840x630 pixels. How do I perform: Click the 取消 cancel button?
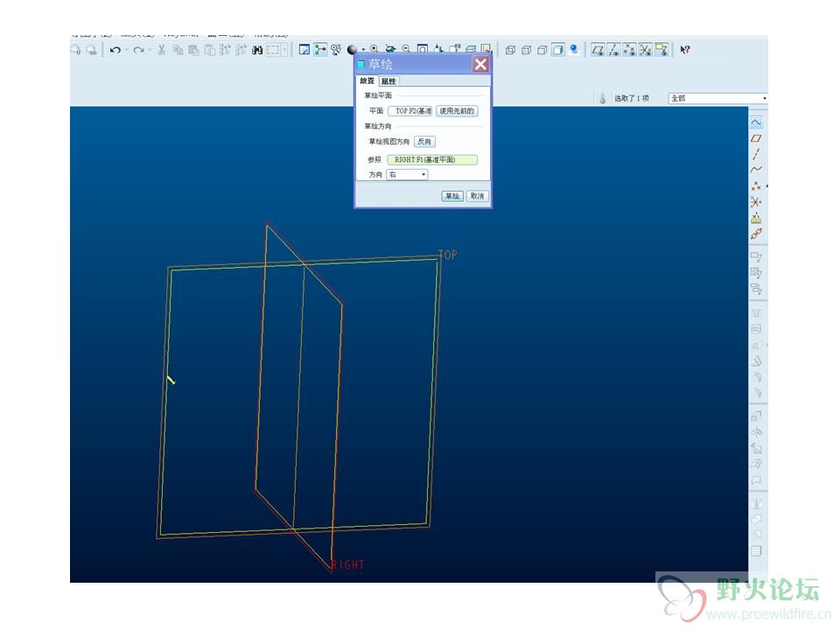477,196
